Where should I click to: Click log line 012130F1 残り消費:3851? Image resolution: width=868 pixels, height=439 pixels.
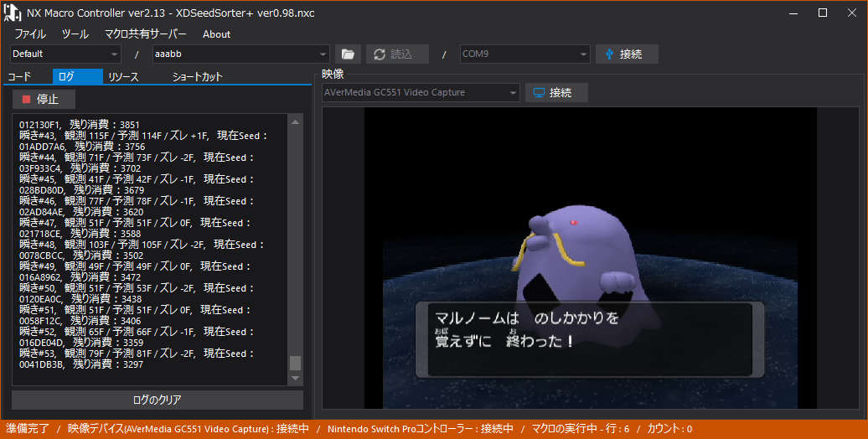pyautogui.click(x=79, y=125)
